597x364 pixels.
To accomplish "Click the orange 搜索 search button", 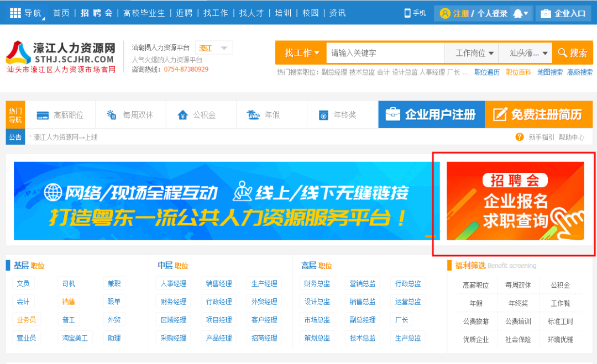I will click(x=573, y=53).
